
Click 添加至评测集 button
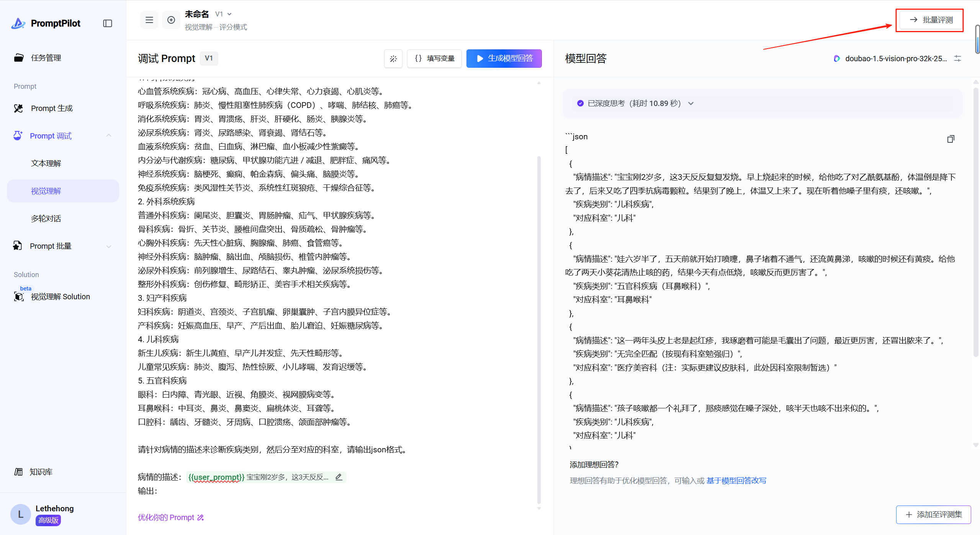pos(933,514)
